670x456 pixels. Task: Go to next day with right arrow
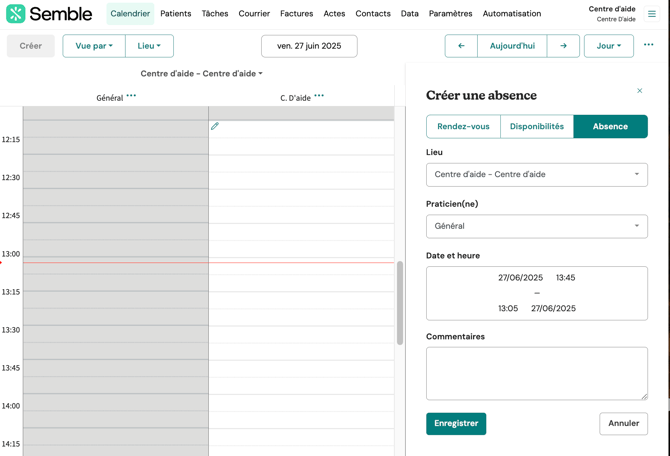(x=563, y=46)
